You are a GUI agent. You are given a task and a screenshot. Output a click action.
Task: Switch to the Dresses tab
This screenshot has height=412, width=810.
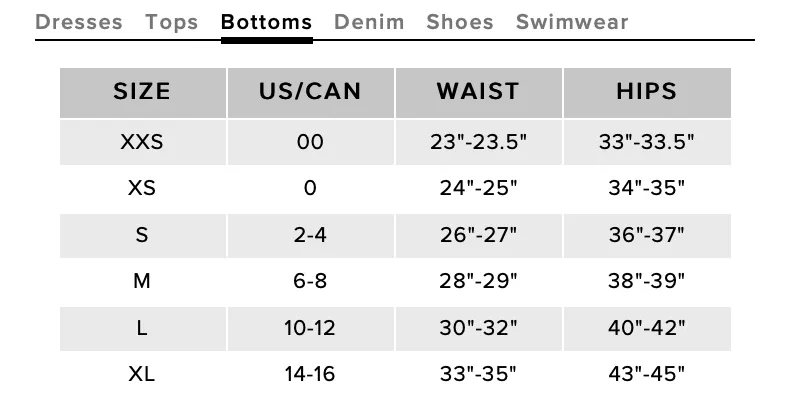coord(79,22)
